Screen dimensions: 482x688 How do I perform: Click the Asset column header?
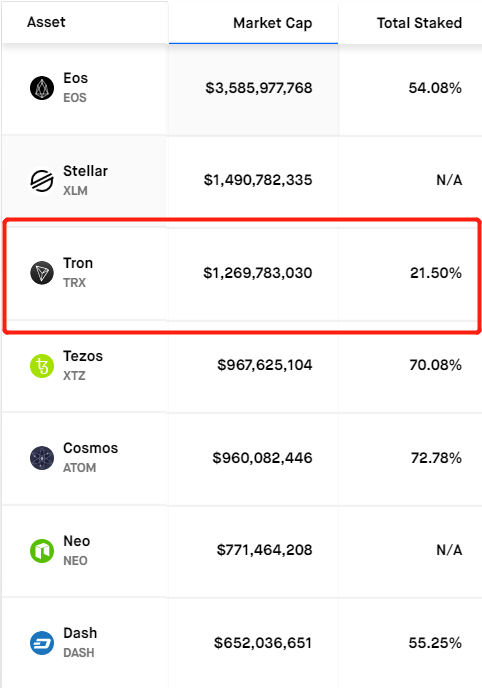(46, 22)
